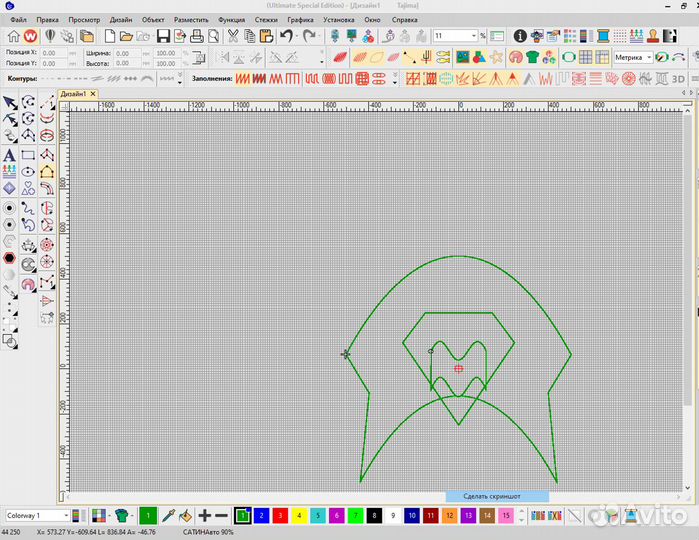Create a new blank design document
Viewport: 699px width, 540px height.
(110, 36)
